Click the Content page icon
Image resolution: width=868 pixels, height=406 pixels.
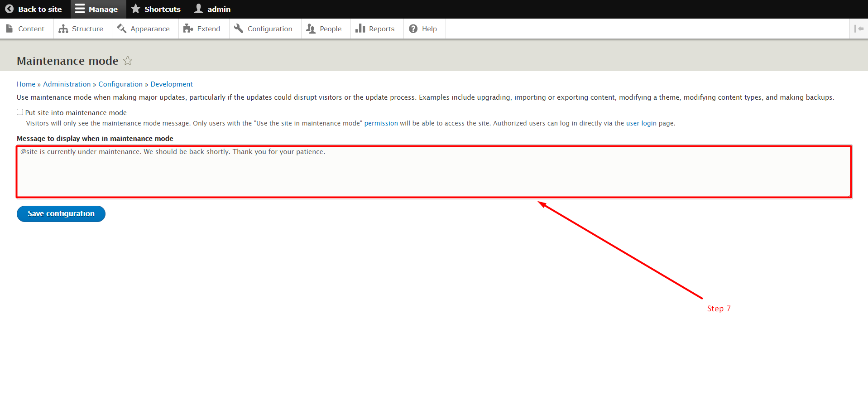[x=10, y=29]
